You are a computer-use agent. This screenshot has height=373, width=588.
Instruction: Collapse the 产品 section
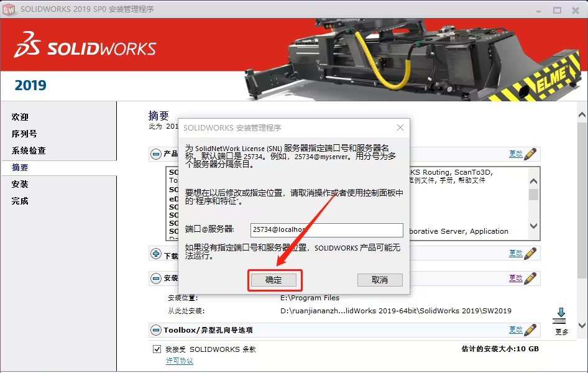[156, 154]
